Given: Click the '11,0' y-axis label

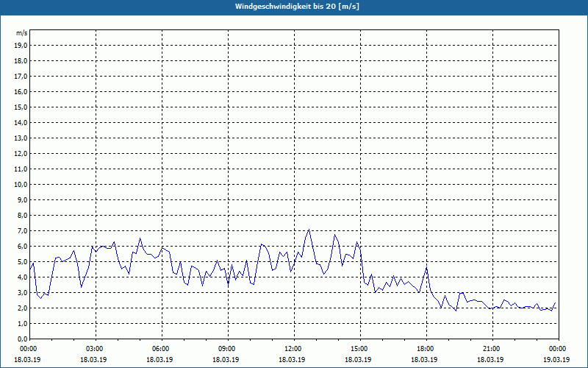Looking at the screenshot, I should coord(21,169).
